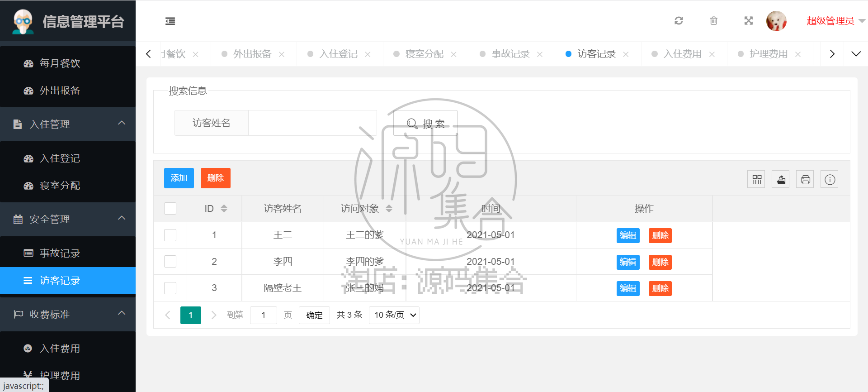Open column filter grid icon

pos(757,180)
